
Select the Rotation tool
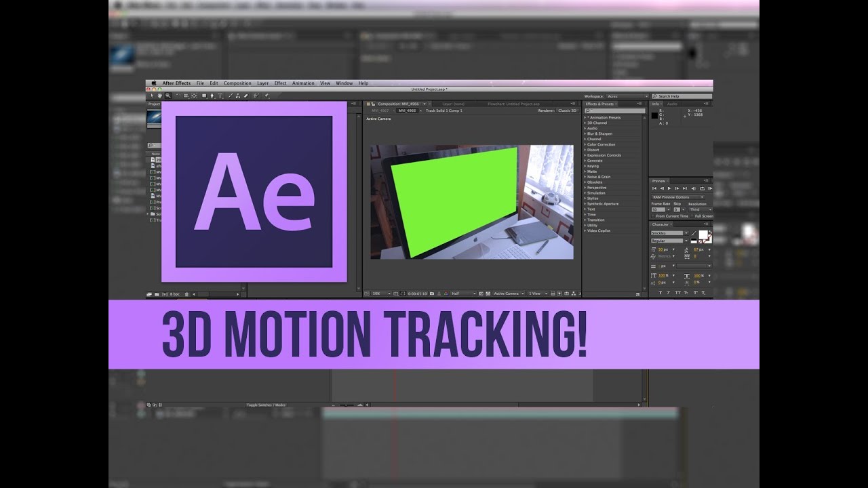click(x=178, y=96)
